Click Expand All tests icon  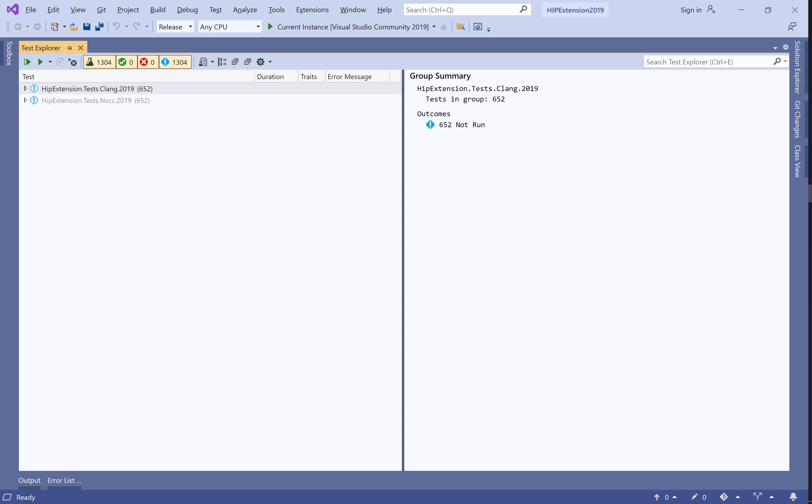coord(235,62)
